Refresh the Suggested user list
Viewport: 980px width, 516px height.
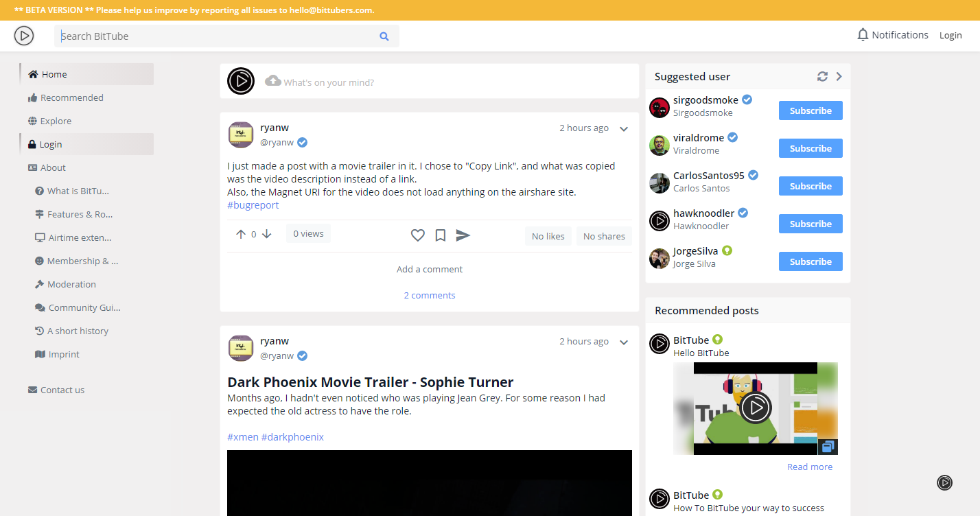click(x=822, y=76)
